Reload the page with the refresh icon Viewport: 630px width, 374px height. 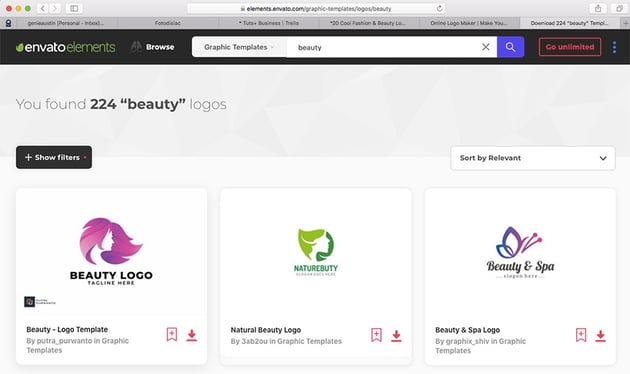(x=439, y=8)
